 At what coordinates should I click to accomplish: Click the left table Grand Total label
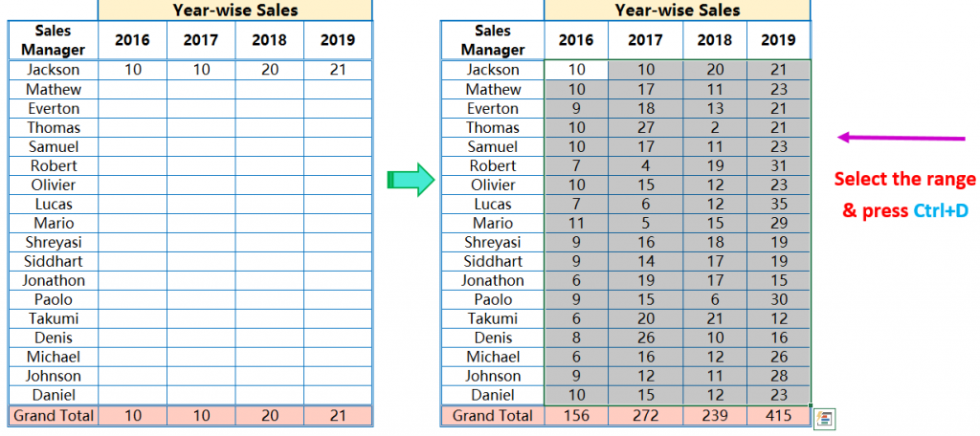coord(54,415)
